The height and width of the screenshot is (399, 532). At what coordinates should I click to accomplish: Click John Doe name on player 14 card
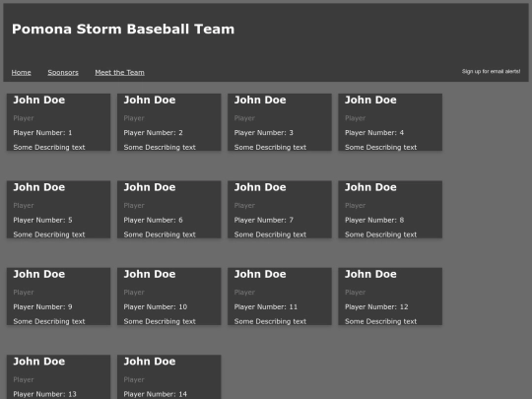coord(150,362)
